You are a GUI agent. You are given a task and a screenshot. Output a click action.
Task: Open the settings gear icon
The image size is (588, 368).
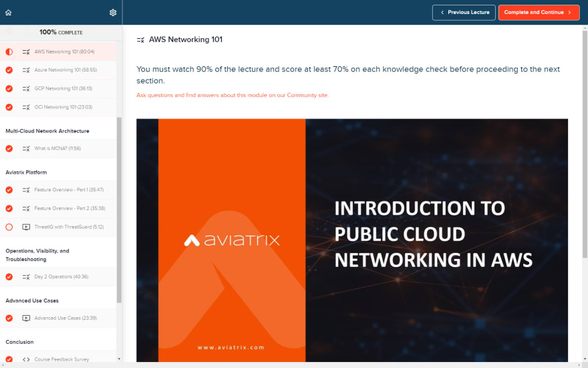click(113, 13)
